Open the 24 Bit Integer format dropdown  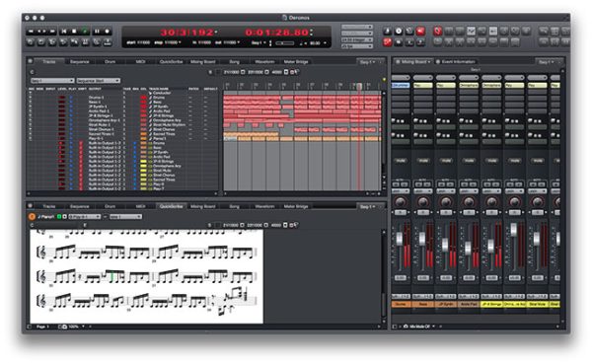pos(357,39)
